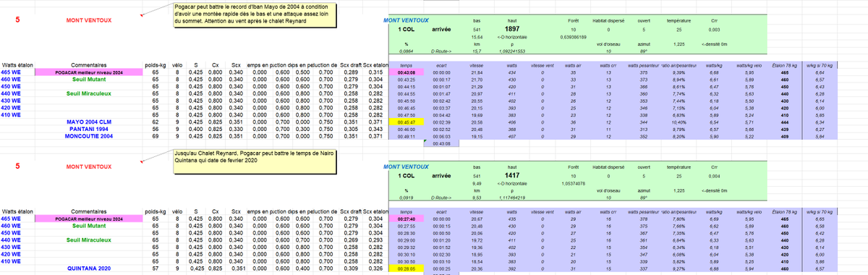Image resolution: width=868 pixels, height=275 pixels.
Task: Select the time cell 00:44:55
Action: (x=407, y=94)
